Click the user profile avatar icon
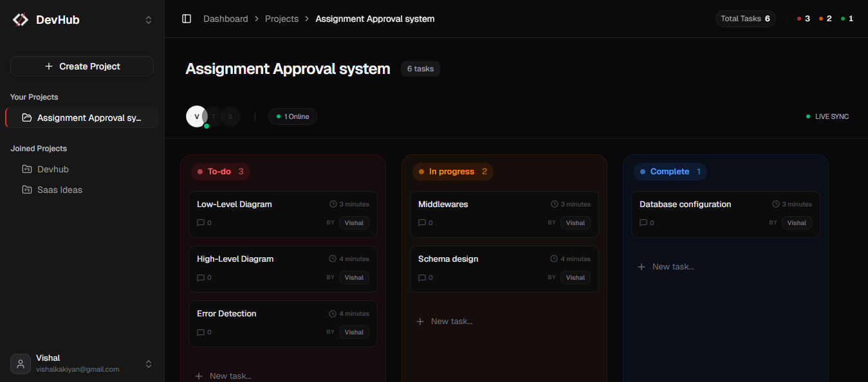This screenshot has width=868, height=382. pyautogui.click(x=21, y=364)
